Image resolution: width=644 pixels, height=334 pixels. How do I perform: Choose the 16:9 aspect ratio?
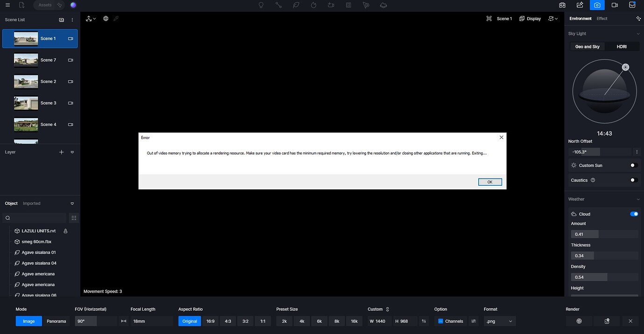[210, 321]
